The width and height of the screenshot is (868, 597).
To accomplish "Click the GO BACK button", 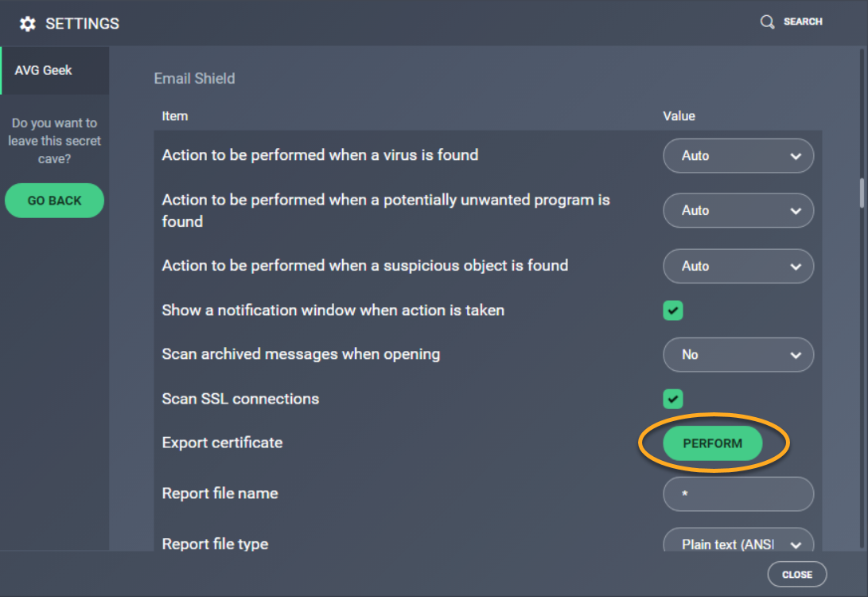I will click(54, 201).
